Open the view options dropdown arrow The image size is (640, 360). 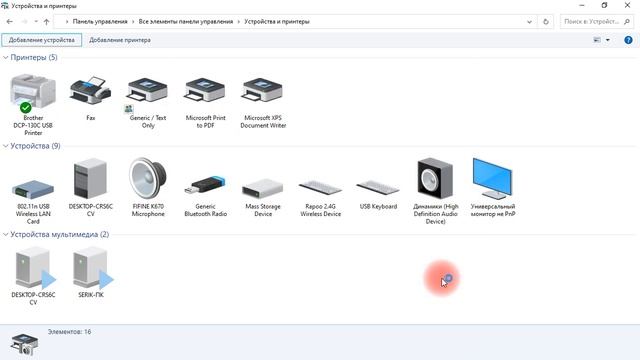pos(608,40)
